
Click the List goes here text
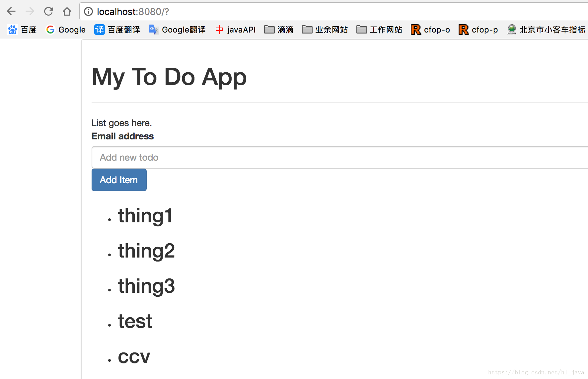point(122,123)
